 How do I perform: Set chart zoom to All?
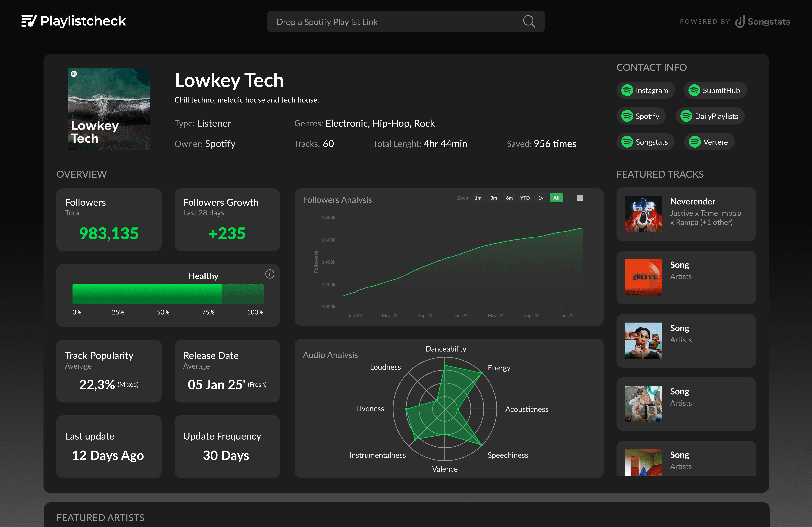click(x=557, y=198)
